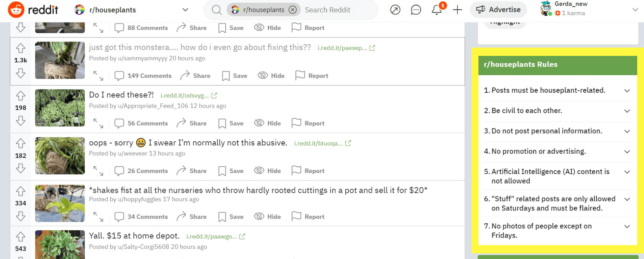Hide the 'Do I need these?!' post
This screenshot has width=644, height=259.
pos(267,123)
